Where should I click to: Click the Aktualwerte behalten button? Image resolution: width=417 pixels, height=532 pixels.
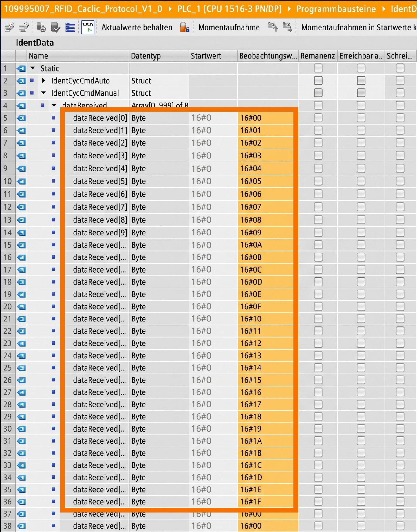(137, 27)
